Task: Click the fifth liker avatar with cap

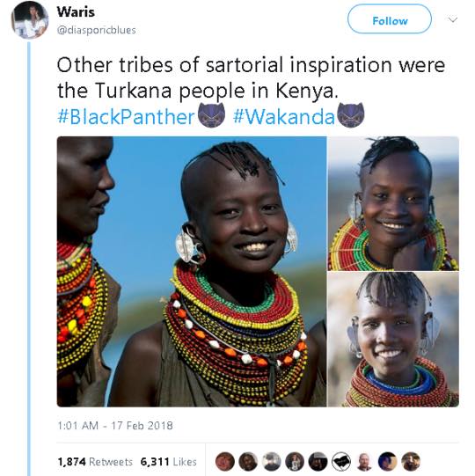Action: (318, 461)
